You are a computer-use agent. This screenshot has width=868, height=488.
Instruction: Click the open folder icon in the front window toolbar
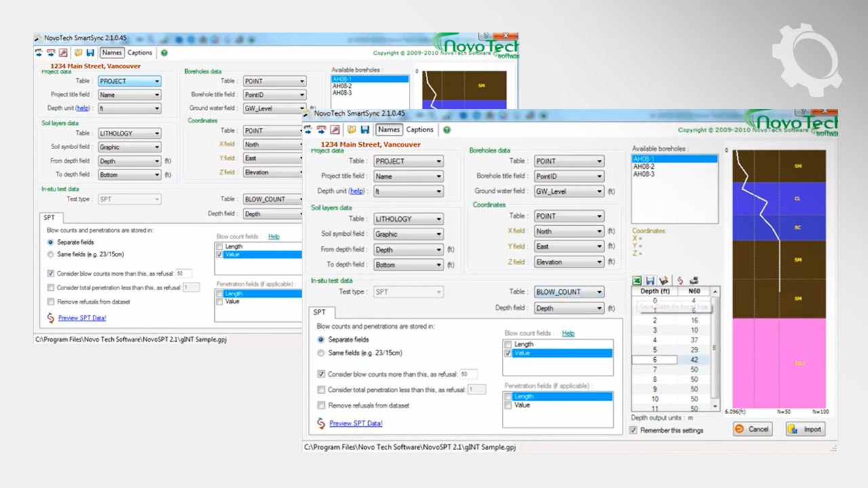pyautogui.click(x=352, y=129)
